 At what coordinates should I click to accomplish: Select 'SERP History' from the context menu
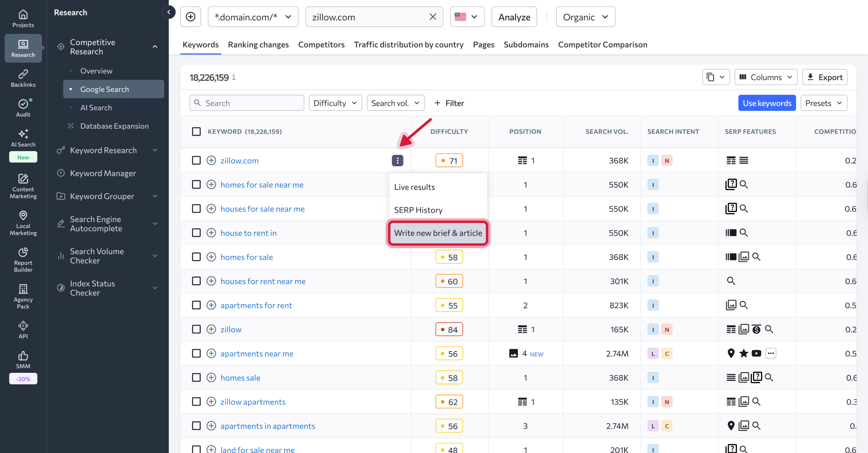[x=418, y=210]
